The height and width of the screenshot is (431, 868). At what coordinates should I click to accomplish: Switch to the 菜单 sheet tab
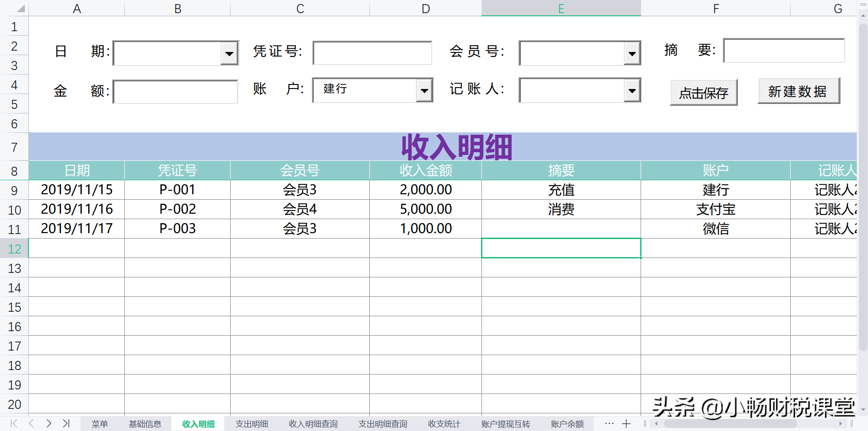99,424
